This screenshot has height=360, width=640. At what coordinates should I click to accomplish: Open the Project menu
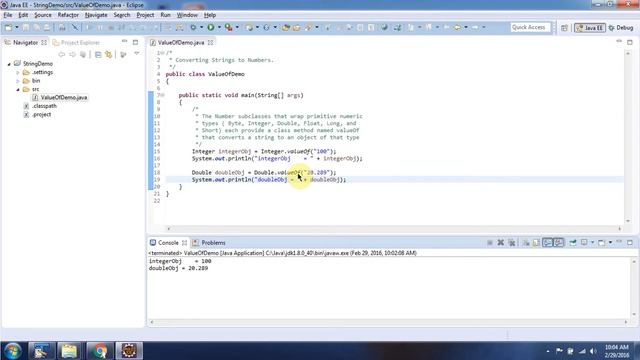(145, 15)
